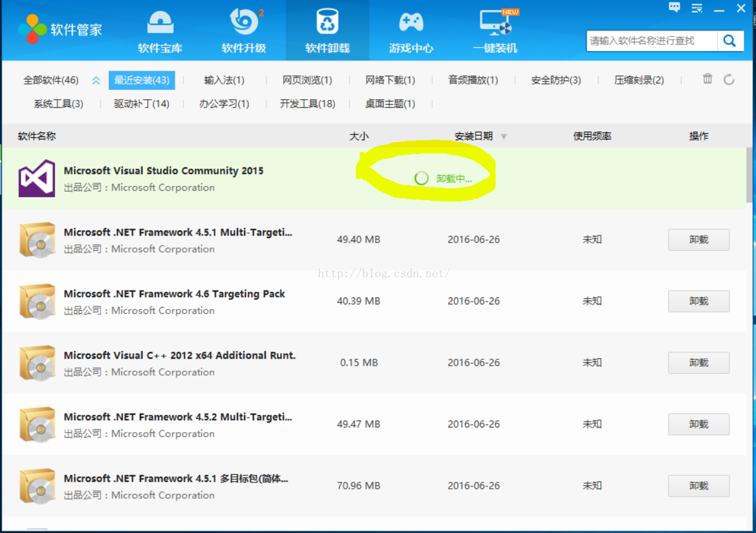Select the 开发工具(18) category
Viewport: 756px width, 533px height.
pos(307,104)
